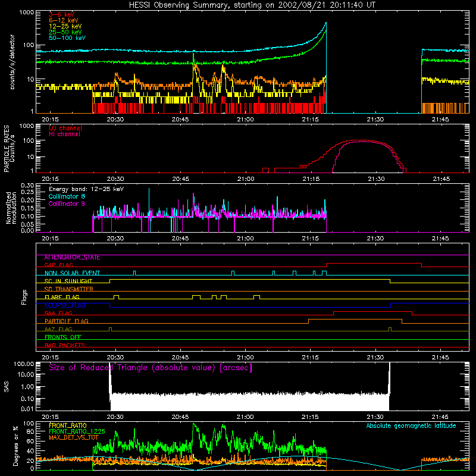Screen dimensions: 476x476
Task: Select the PARTICLE_FLAG label
Action: pos(67,321)
